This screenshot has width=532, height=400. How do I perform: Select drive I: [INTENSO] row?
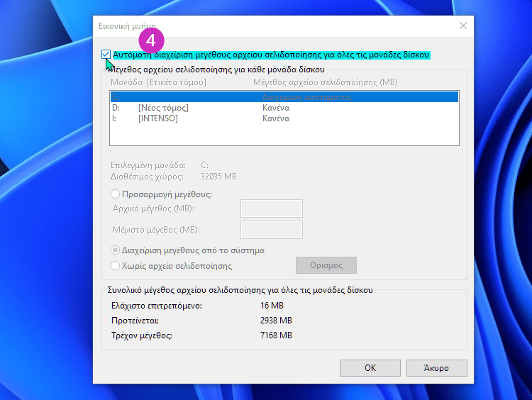pos(284,118)
